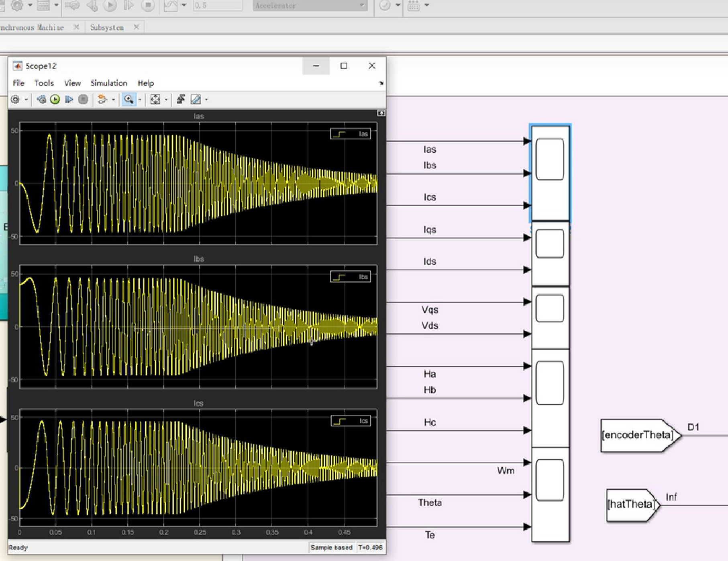The height and width of the screenshot is (561, 728).
Task: Click stop time field showing 0.5
Action: pos(217,6)
